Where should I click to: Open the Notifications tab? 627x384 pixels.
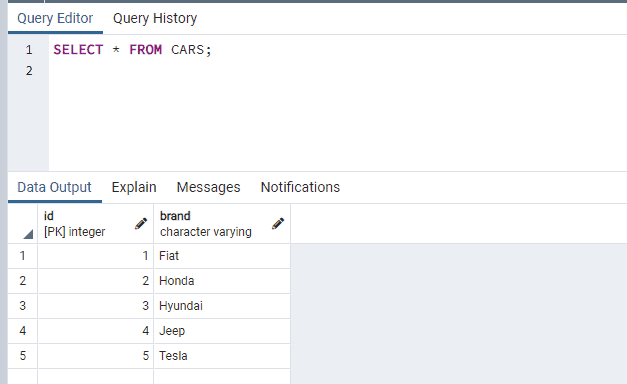point(300,187)
